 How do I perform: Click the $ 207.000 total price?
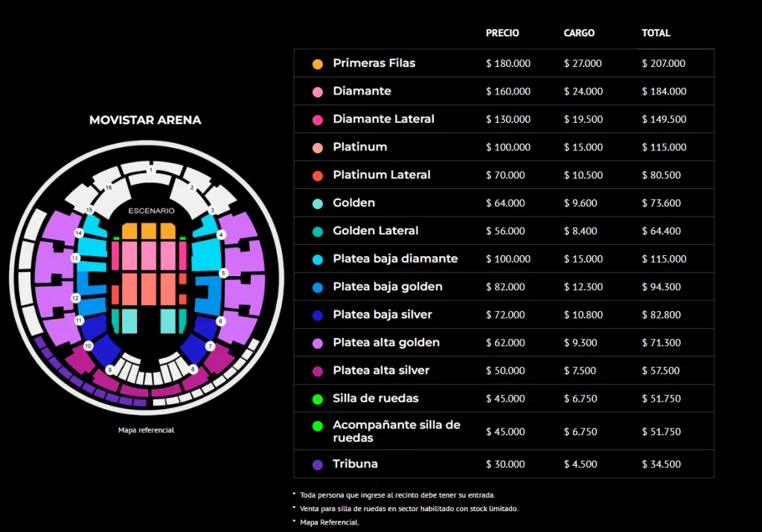664,64
